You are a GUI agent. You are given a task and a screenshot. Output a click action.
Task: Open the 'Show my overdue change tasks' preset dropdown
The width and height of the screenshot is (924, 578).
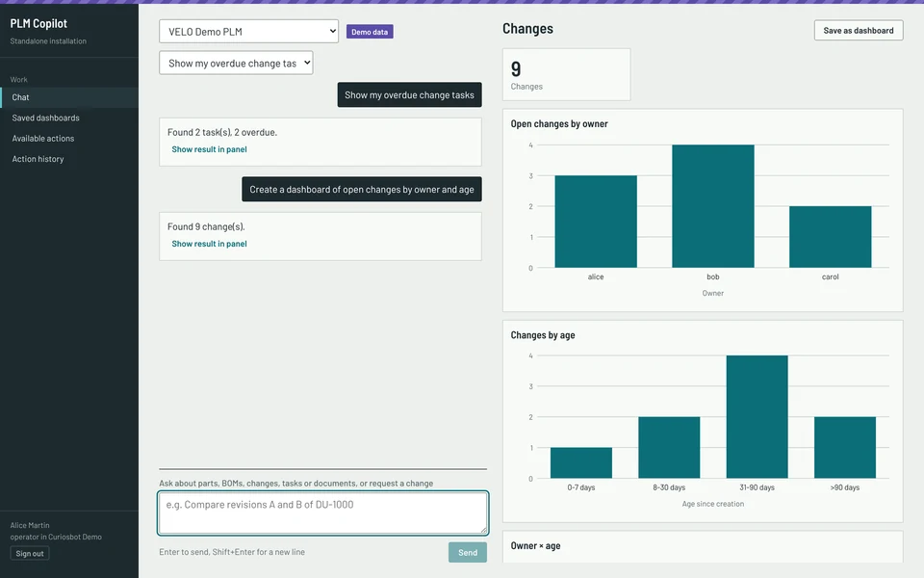point(236,64)
